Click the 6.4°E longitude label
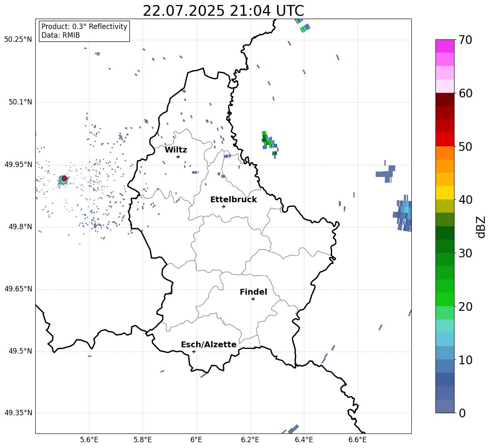The height and width of the screenshot is (448, 491). [304, 440]
